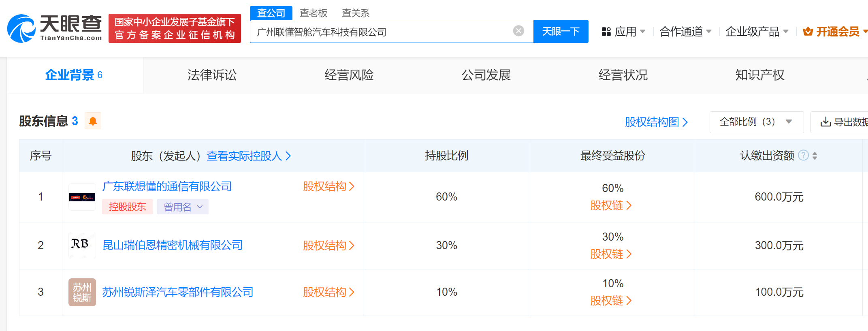This screenshot has height=331, width=868.
Task: Click the help icon beside 认缴出资额
Action: (803, 156)
